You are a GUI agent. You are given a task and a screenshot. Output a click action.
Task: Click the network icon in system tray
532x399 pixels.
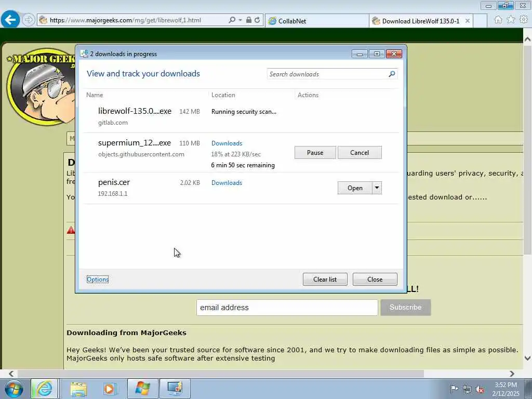[x=467, y=389]
